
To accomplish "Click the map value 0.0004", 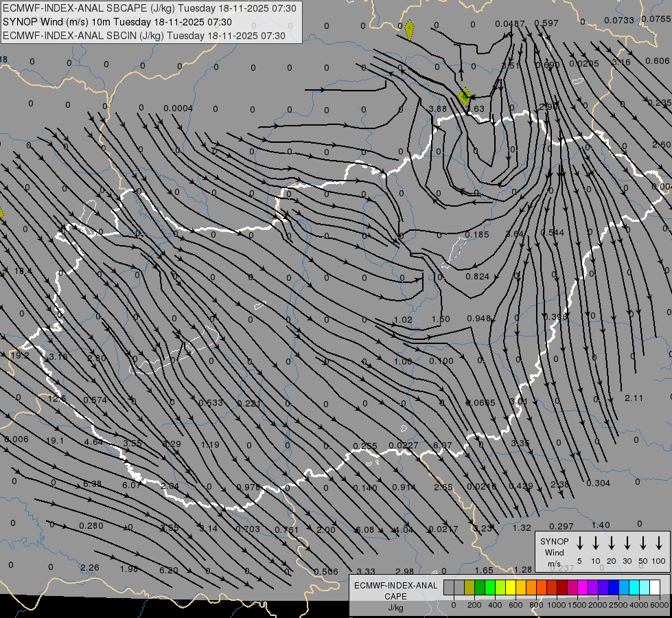I will pyautogui.click(x=178, y=108).
